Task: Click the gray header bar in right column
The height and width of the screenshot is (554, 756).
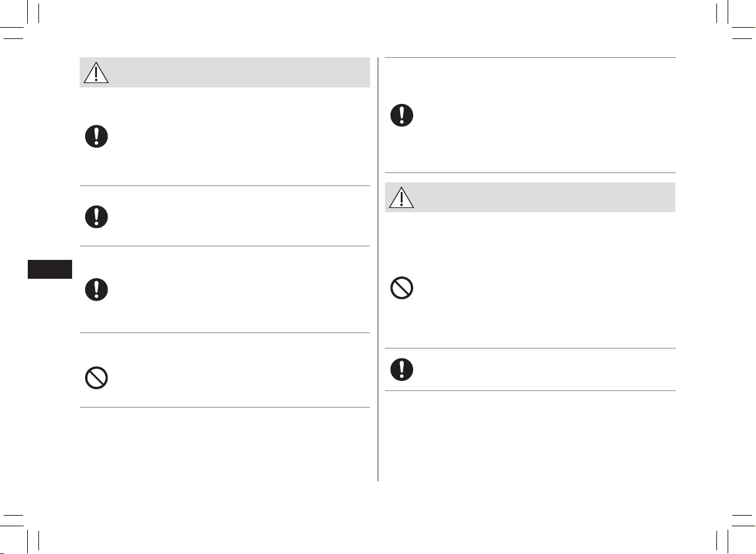Action: [x=530, y=197]
